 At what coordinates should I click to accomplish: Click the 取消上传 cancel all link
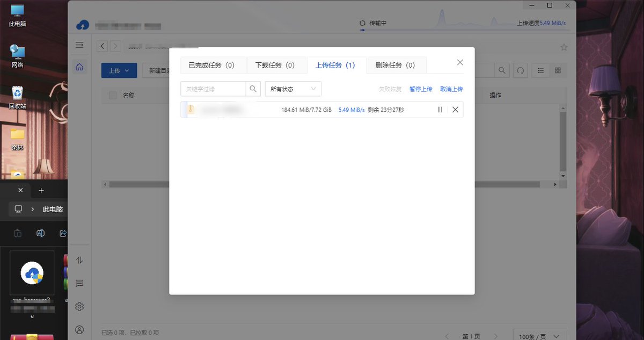(x=451, y=89)
